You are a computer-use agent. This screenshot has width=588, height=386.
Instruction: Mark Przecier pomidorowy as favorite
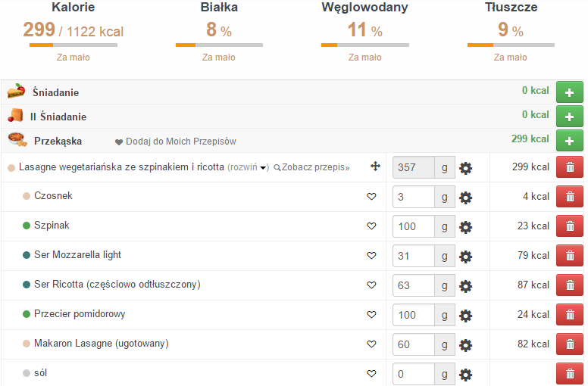pos(371,315)
